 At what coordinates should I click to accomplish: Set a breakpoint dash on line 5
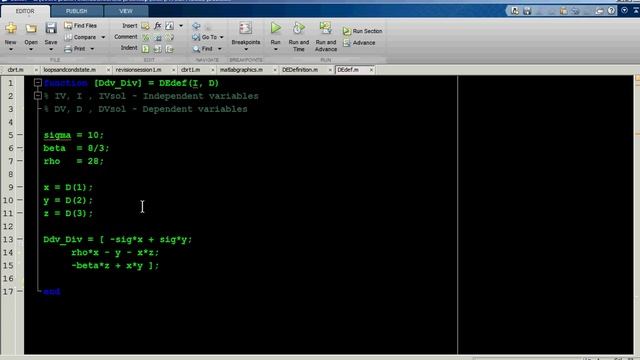(x=20, y=135)
